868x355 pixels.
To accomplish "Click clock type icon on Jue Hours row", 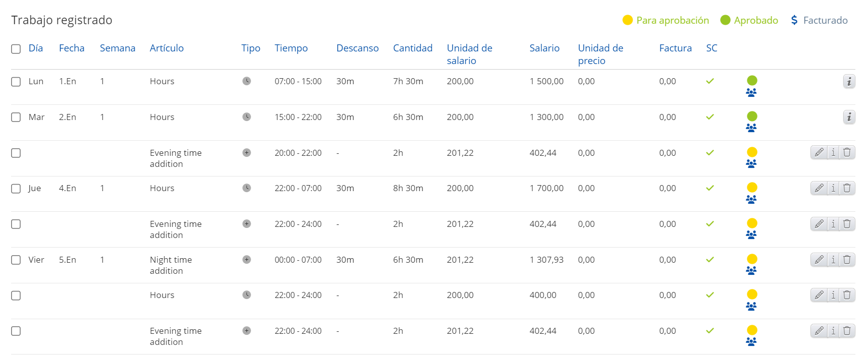I will coord(246,188).
